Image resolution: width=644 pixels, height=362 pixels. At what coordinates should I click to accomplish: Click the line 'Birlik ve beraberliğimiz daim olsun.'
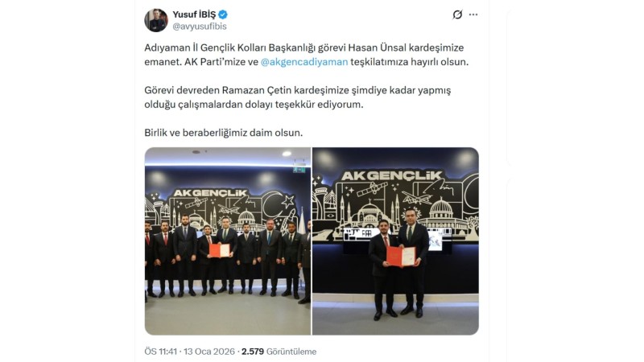[224, 133]
